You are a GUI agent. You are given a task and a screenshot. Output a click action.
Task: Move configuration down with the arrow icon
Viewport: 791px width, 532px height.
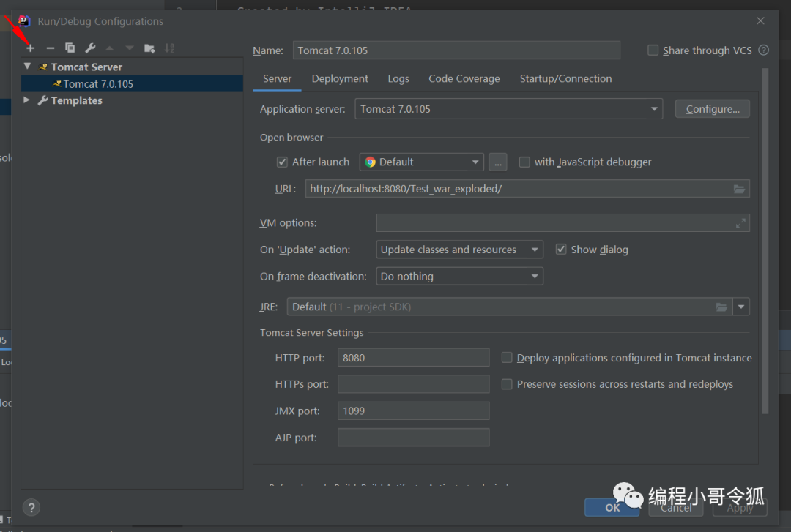130,48
